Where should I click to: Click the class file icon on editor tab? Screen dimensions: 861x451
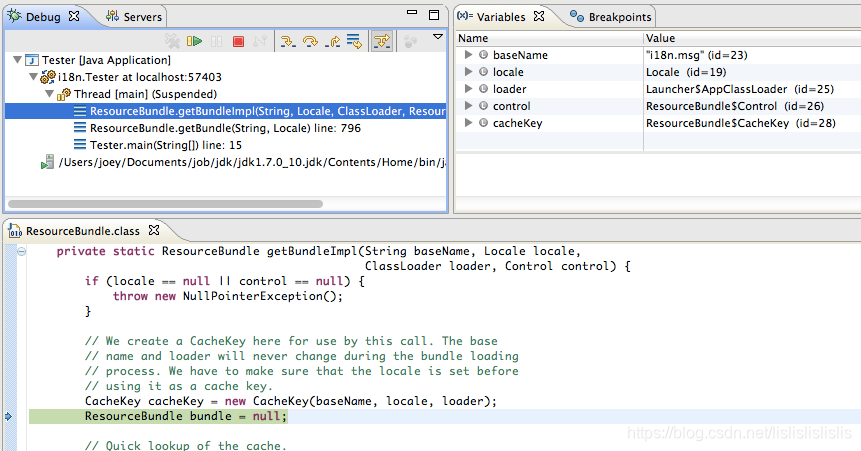point(15,231)
